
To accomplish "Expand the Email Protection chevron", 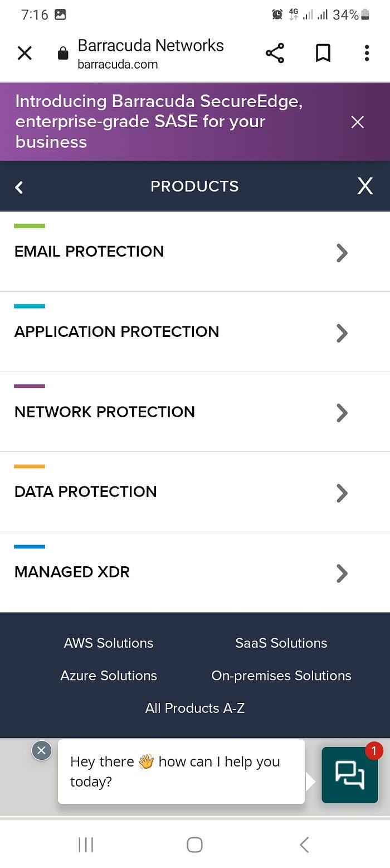I will 342,253.
